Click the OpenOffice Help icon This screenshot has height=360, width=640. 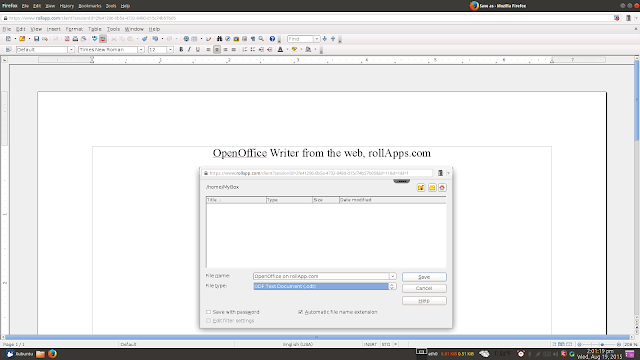coord(272,39)
